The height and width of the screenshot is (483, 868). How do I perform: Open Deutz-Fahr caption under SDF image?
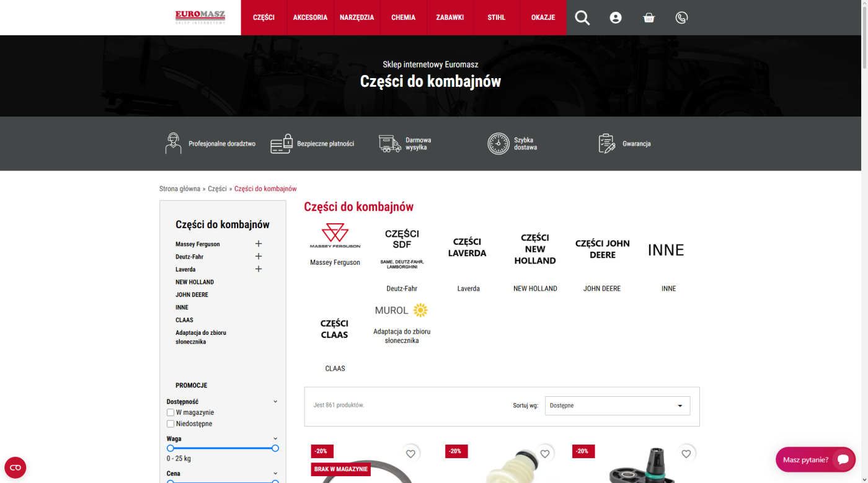(x=402, y=288)
